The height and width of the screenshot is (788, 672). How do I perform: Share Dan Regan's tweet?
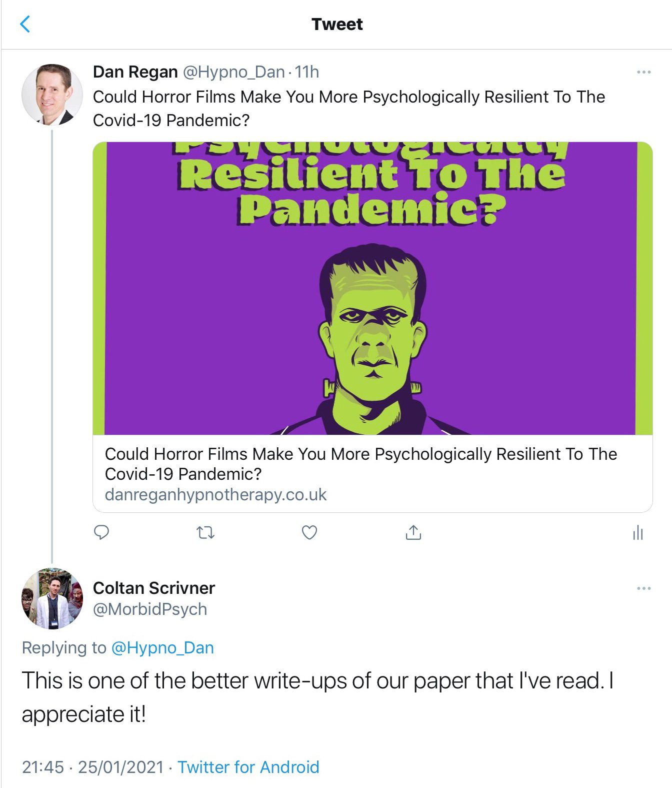[x=413, y=532]
